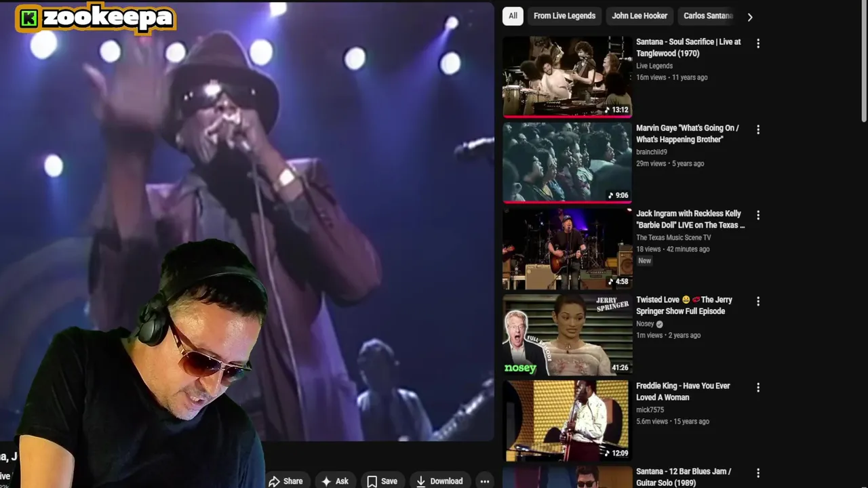868x488 pixels.
Task: Click 5.6m views 15 years ago text
Action: click(x=673, y=422)
